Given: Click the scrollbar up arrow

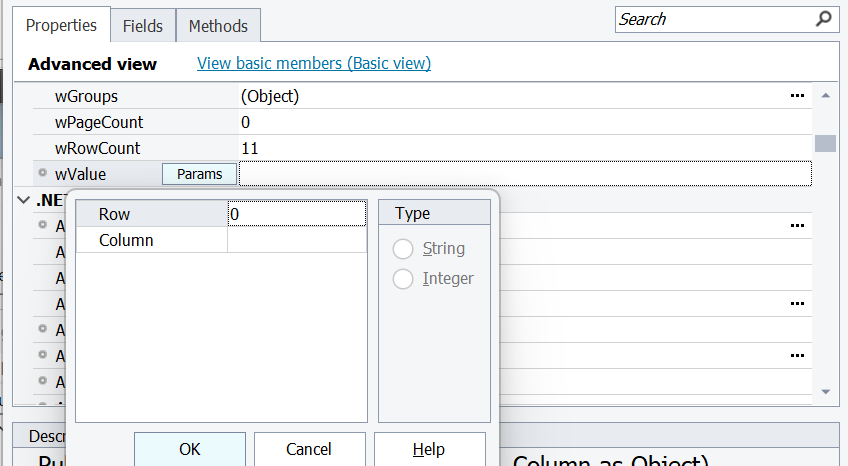Looking at the screenshot, I should [x=825, y=96].
